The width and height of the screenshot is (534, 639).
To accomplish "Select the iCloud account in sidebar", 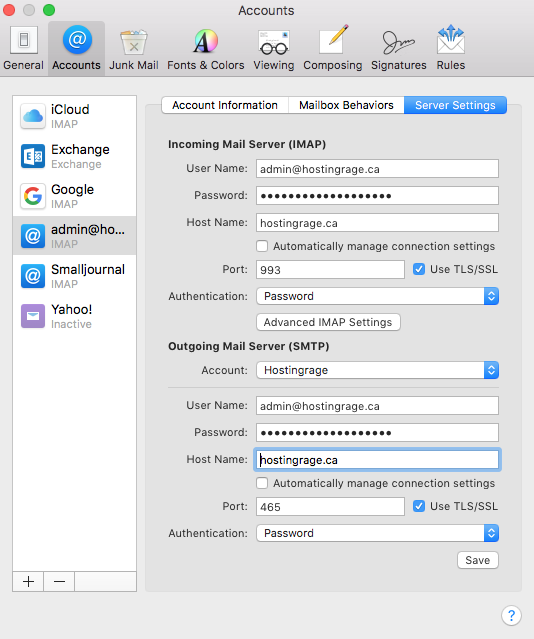I will point(75,116).
